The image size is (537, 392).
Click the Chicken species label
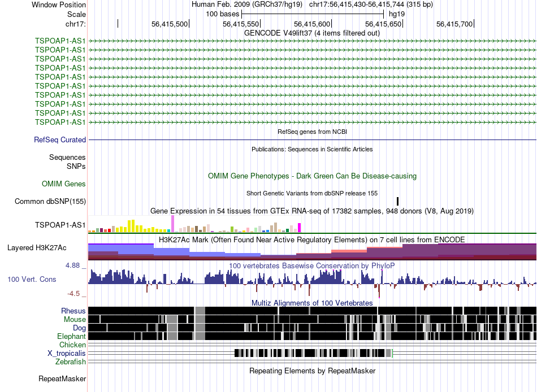[72, 345]
